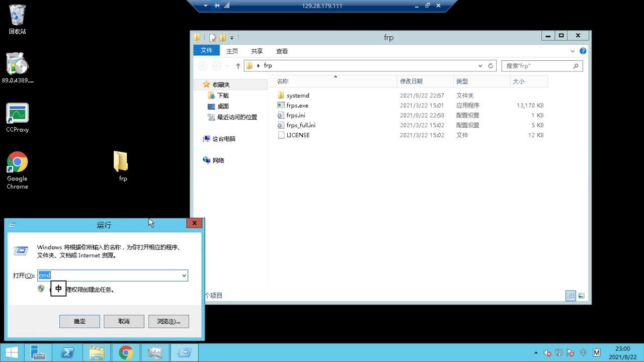Select 收藏夹 in the navigation pane
644x362 pixels.
click(x=221, y=84)
